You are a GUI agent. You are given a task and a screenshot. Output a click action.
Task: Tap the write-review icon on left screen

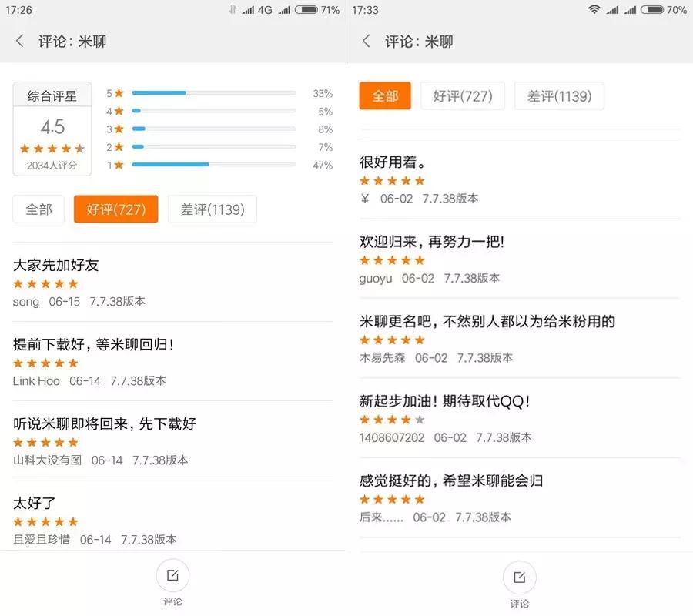pyautogui.click(x=172, y=575)
